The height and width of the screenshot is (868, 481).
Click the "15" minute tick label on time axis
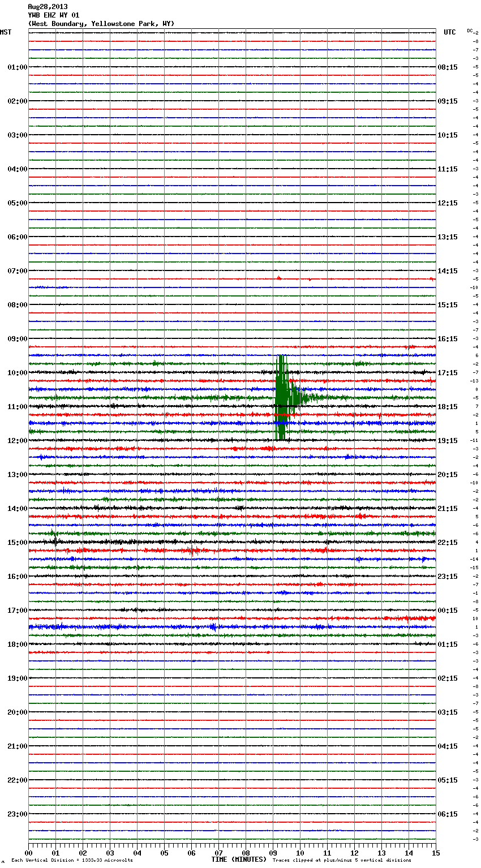[x=436, y=853]
